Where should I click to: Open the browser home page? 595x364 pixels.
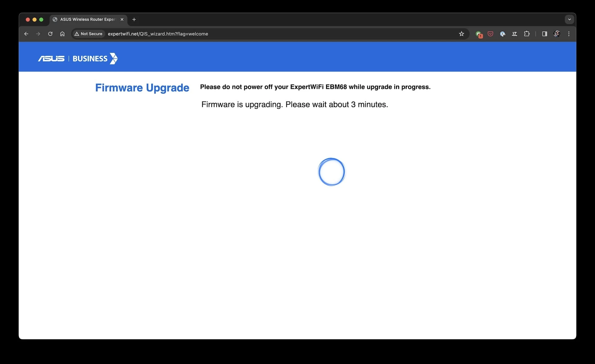(x=62, y=34)
